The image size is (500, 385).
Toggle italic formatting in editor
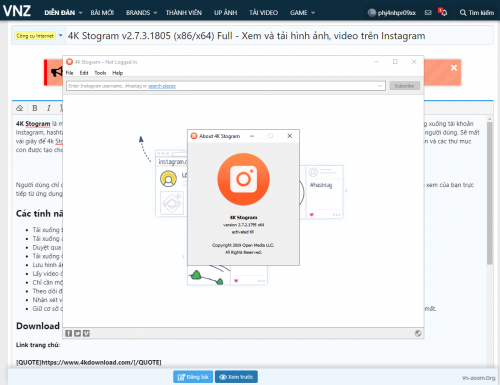[x=49, y=108]
